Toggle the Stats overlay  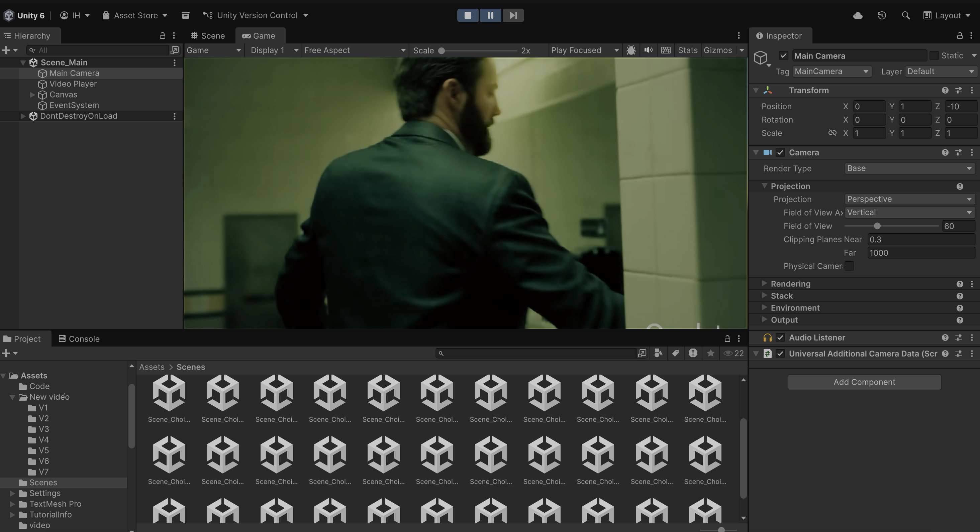pos(687,50)
